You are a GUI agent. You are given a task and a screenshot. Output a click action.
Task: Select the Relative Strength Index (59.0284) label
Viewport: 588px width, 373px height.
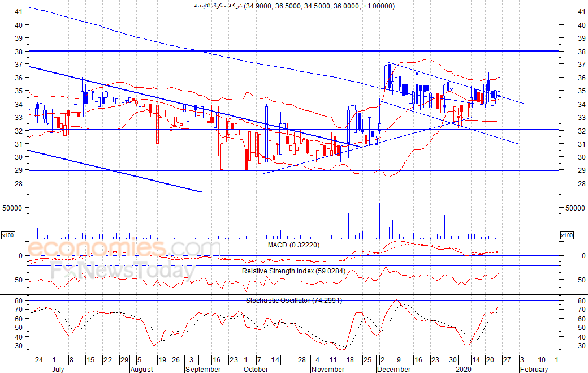click(x=293, y=271)
